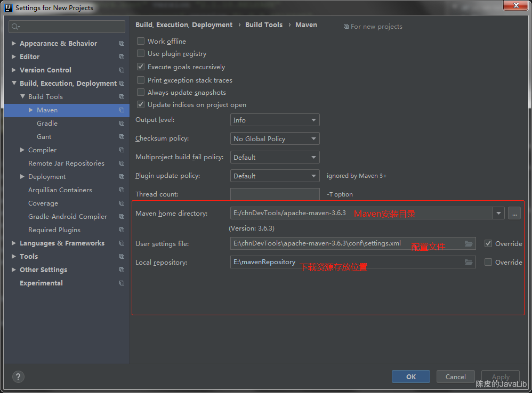This screenshot has height=393, width=532.
Task: Click the project-level icon beside Remote Jar Repositories
Action: click(x=122, y=163)
